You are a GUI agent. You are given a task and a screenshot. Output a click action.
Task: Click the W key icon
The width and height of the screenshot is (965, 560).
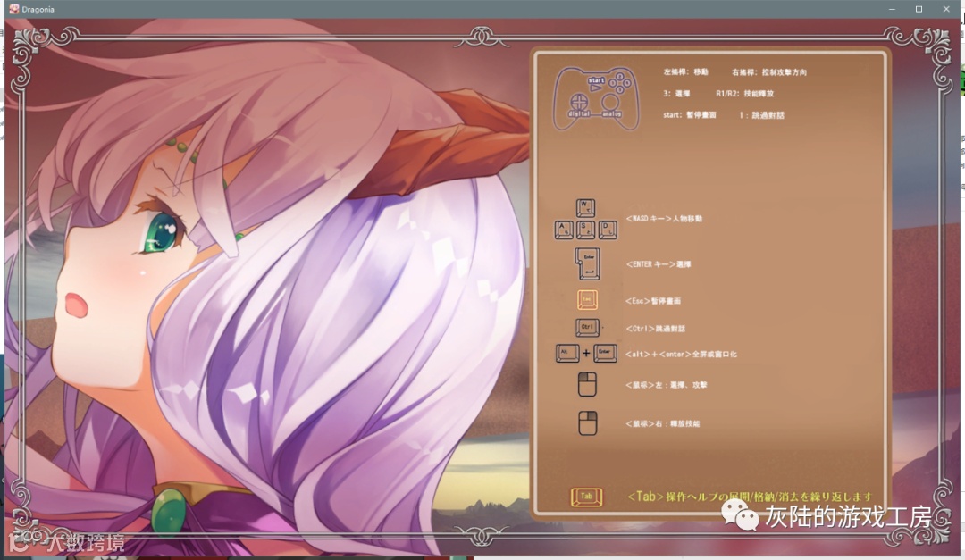(585, 208)
